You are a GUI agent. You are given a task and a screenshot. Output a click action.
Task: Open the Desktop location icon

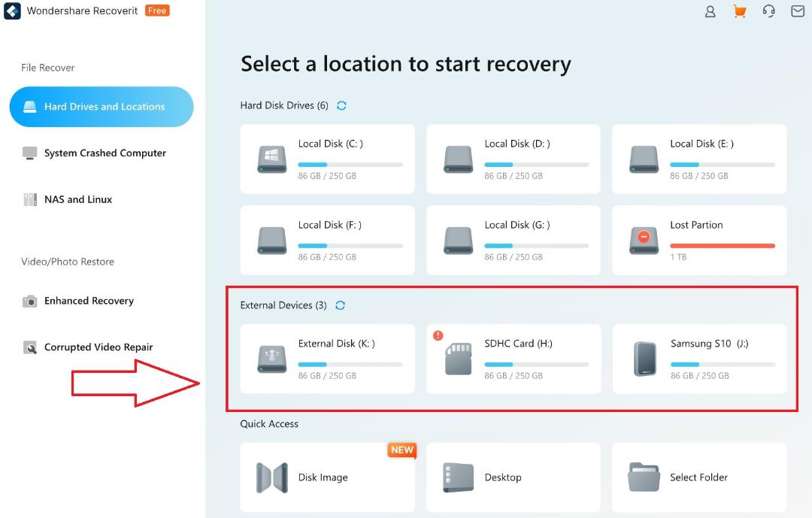459,477
